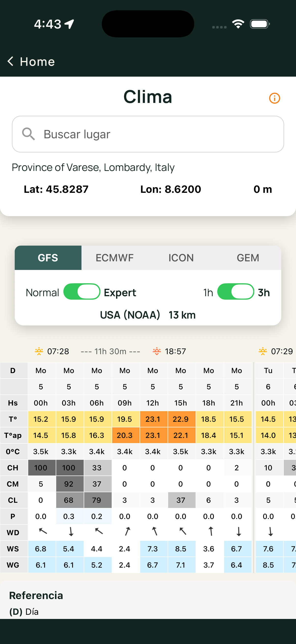Switch to the ICON model tab

[x=181, y=258]
